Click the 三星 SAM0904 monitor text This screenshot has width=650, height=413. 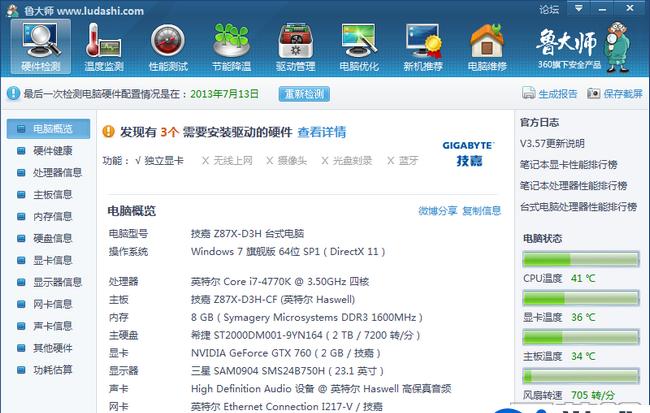pos(287,371)
